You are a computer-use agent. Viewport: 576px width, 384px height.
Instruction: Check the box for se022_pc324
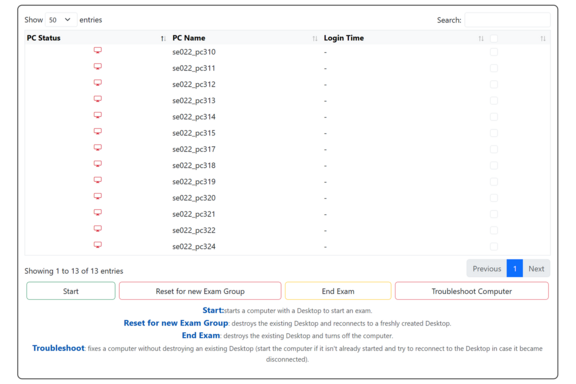[494, 246]
